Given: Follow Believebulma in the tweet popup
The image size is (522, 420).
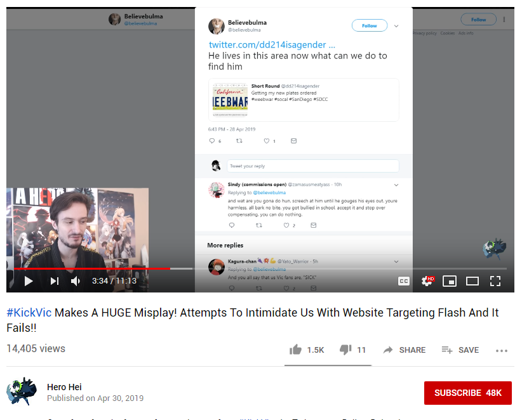Looking at the screenshot, I should coord(370,25).
